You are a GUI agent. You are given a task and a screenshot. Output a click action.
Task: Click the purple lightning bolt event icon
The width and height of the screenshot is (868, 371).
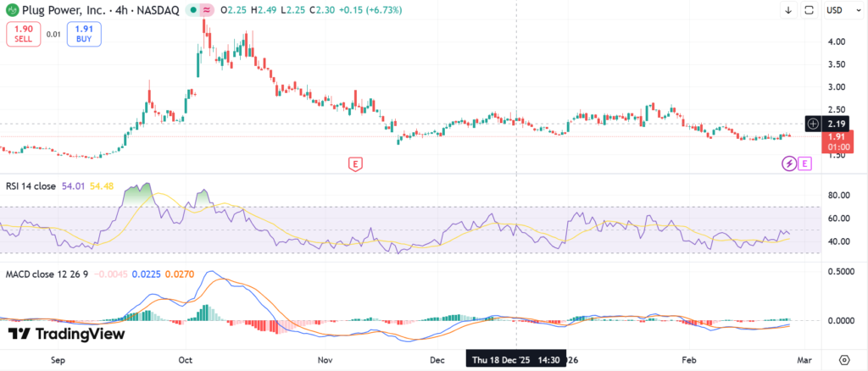coord(788,163)
